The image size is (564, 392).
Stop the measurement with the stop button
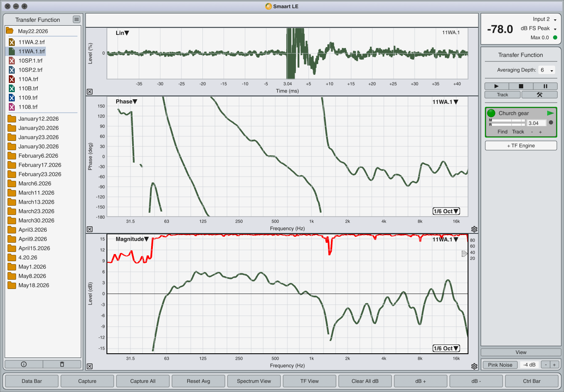pyautogui.click(x=521, y=86)
